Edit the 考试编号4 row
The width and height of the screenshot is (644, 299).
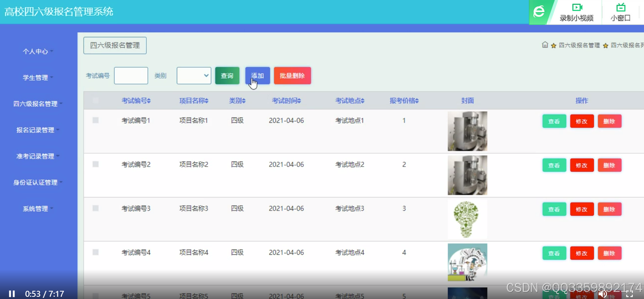click(x=582, y=253)
